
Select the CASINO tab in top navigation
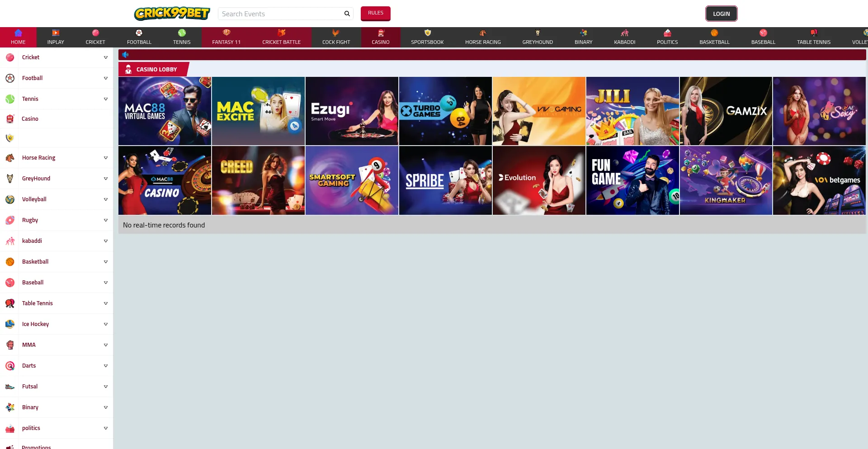[381, 37]
